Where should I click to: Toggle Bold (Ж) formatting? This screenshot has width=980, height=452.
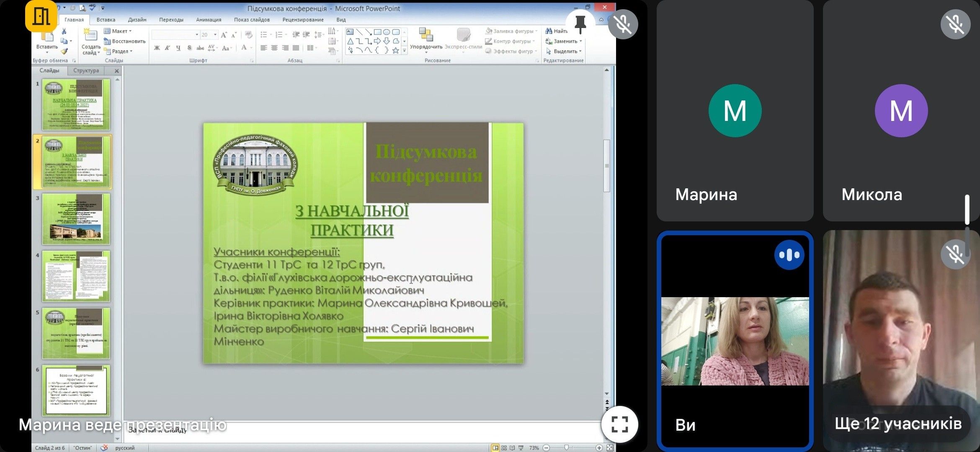click(x=157, y=48)
